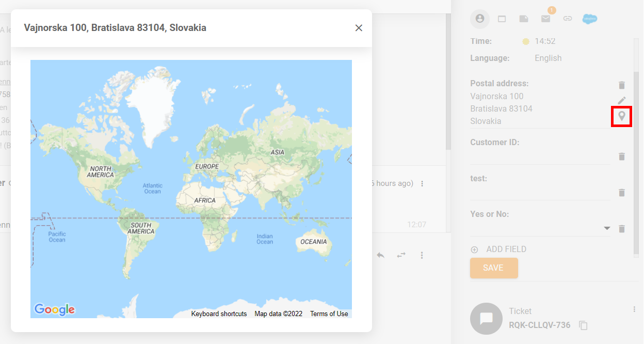Expand the Yes or No dropdown
Image resolution: width=644 pixels, height=344 pixels.
(x=607, y=228)
